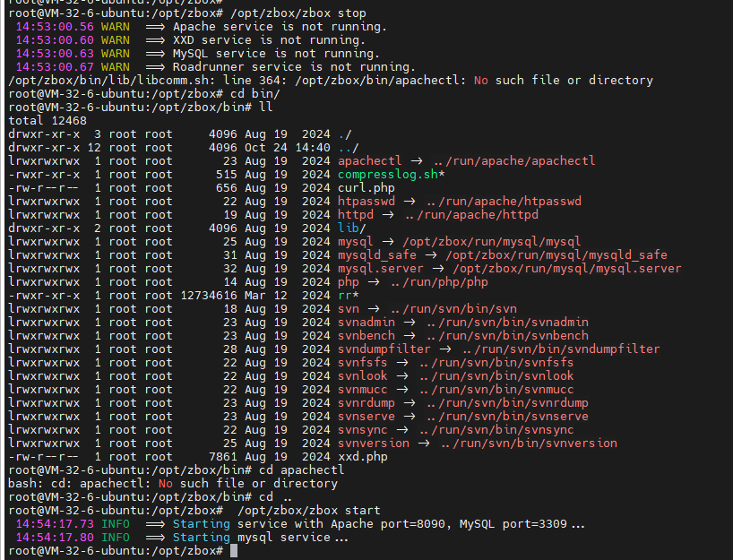Select the '../run/svn/bin/svndumpfilter' target path
Viewport: 733px width, 560px height.
[561, 349]
